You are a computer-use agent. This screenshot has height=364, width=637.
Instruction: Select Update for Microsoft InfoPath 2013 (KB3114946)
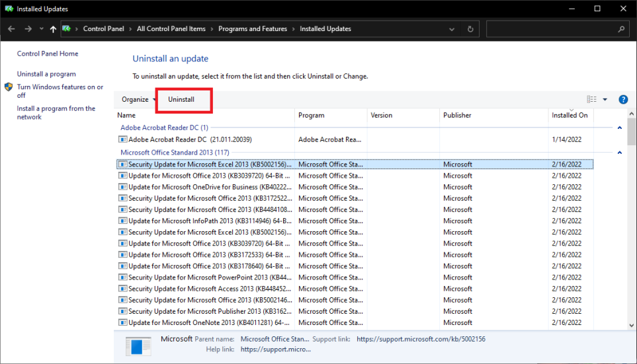[355, 221]
